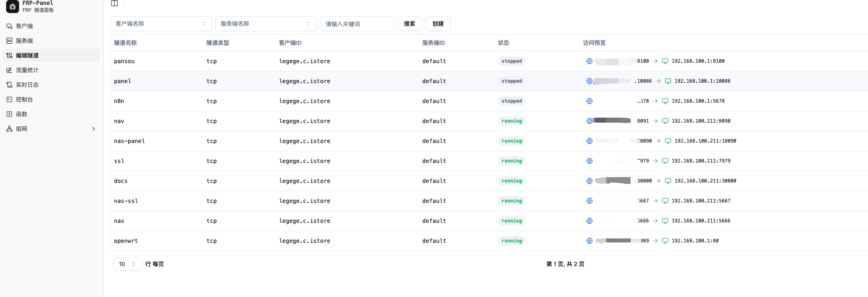This screenshot has height=297, width=868.
Task: Toggle the sidebar collapse icon
Action: coord(114,3)
